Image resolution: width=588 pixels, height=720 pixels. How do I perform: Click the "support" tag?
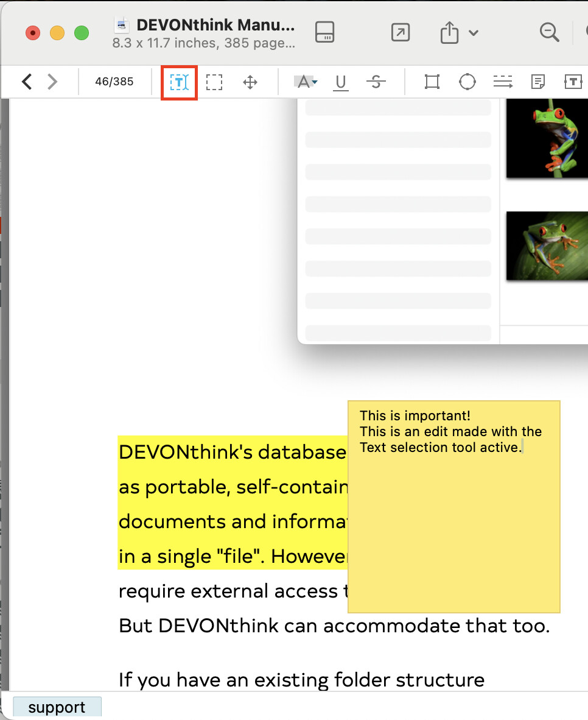click(57, 708)
